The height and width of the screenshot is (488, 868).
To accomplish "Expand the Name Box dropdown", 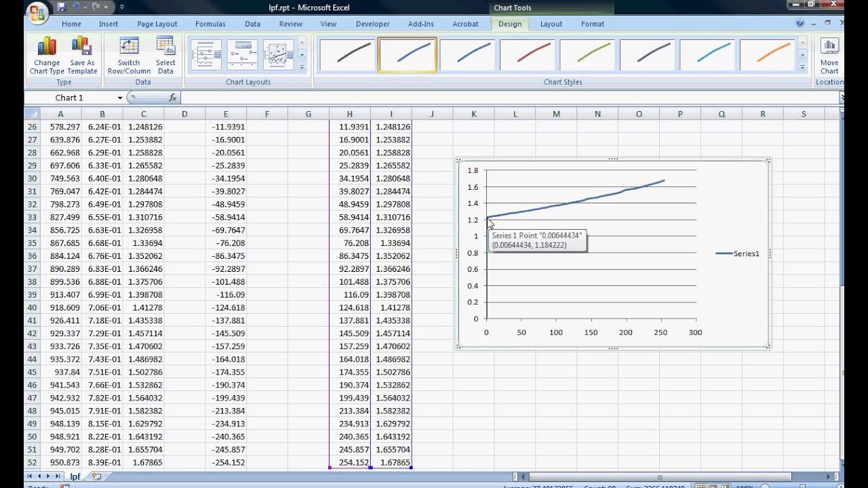I will pyautogui.click(x=120, y=98).
